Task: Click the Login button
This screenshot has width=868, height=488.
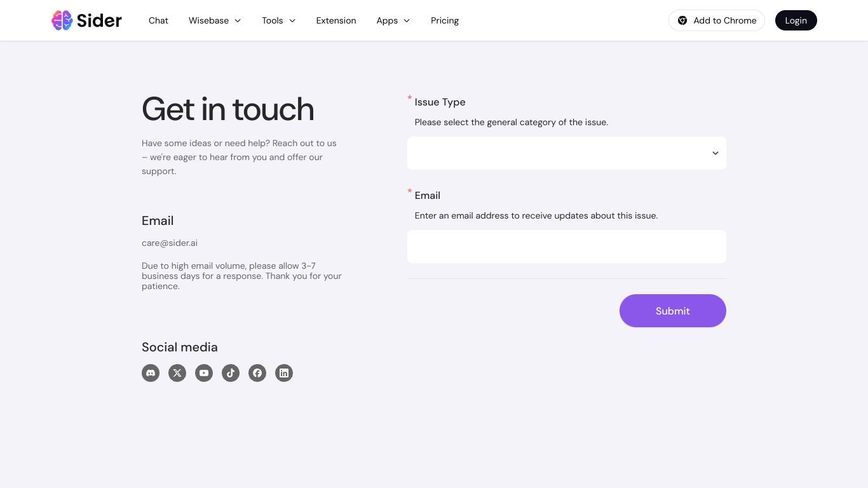Action: (x=796, y=20)
